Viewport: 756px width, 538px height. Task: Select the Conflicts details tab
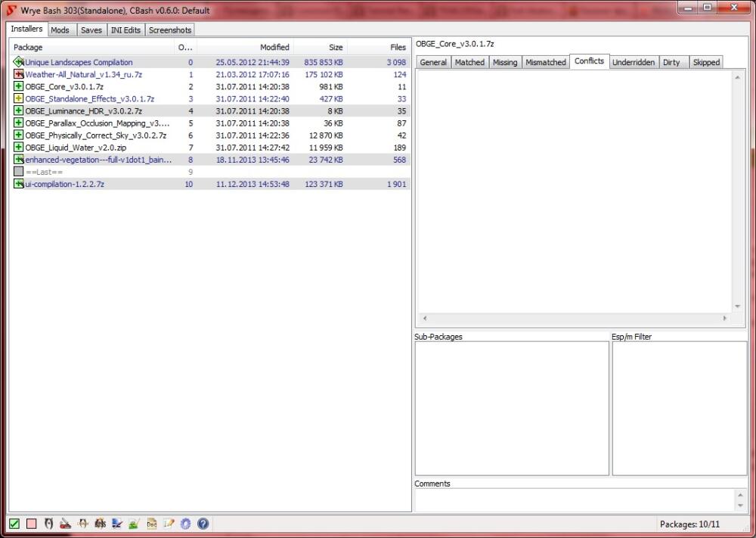[x=589, y=61]
